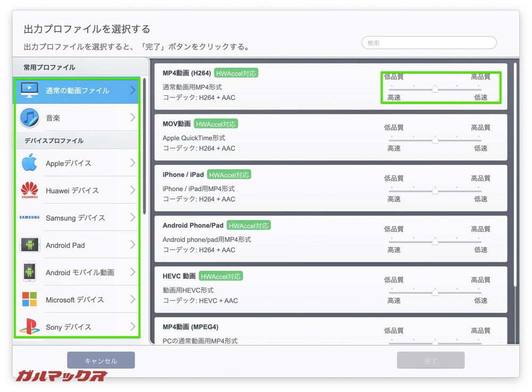This screenshot has height=392, width=532.
Task: Click the キャンセル button
Action: click(101, 360)
